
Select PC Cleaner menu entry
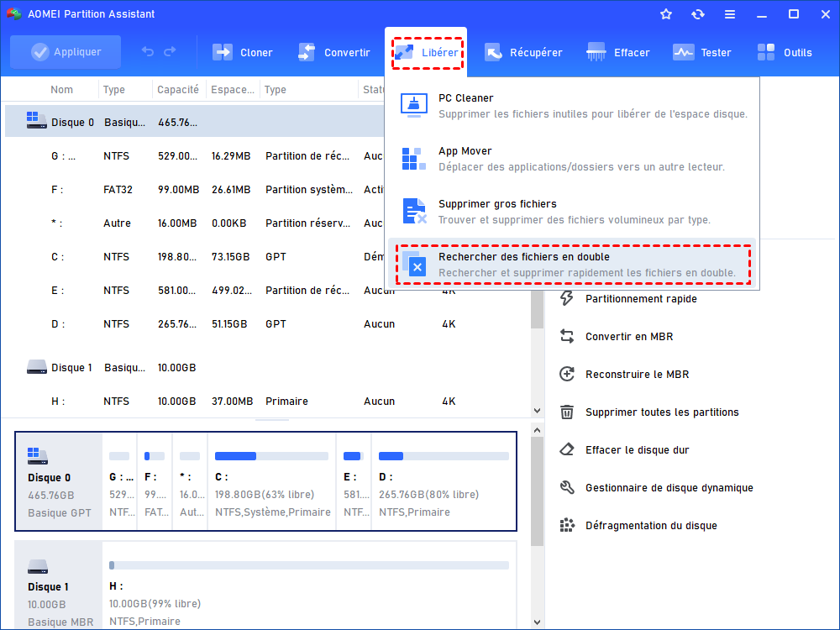[x=571, y=106]
